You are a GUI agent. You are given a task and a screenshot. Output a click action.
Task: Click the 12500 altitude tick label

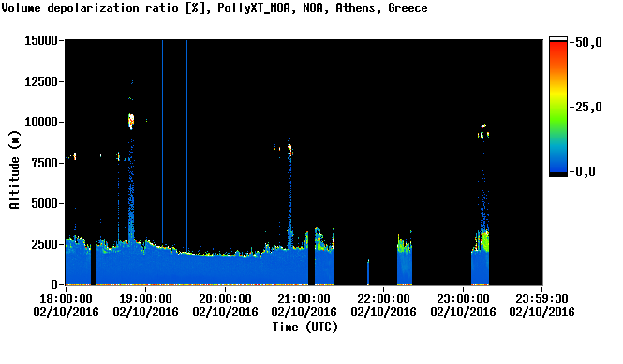pos(41,81)
